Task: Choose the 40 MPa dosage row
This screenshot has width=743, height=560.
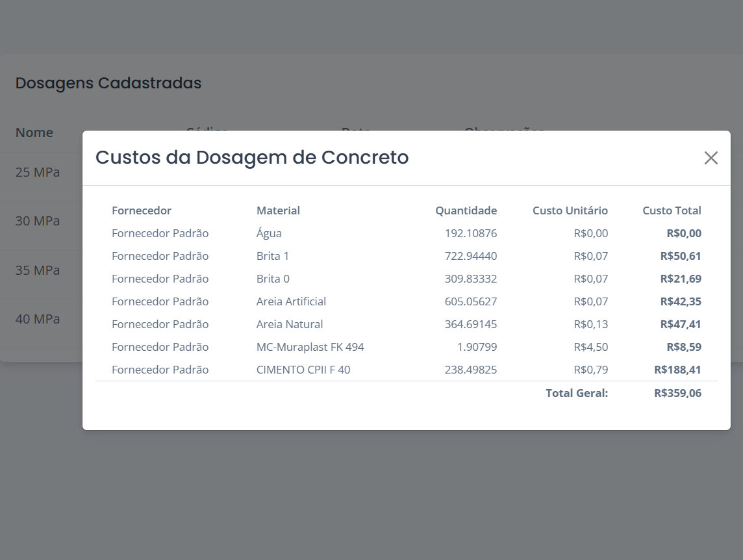Action: (38, 319)
